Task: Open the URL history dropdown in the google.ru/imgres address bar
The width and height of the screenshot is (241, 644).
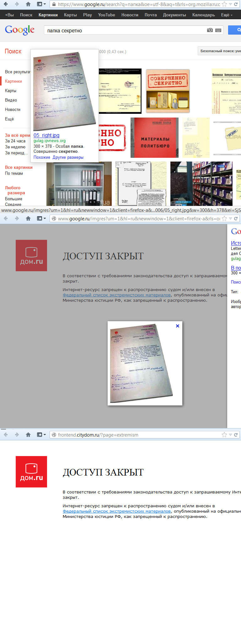Action: point(230,219)
